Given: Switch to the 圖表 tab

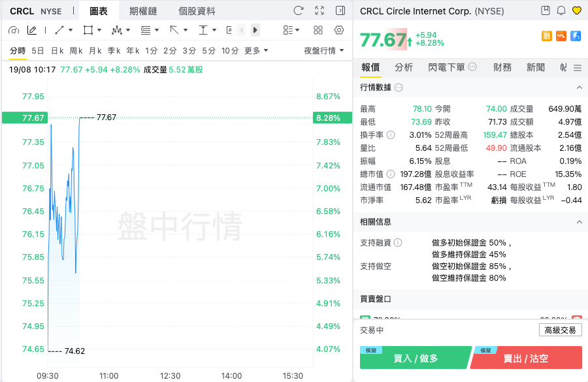Looking at the screenshot, I should [99, 11].
